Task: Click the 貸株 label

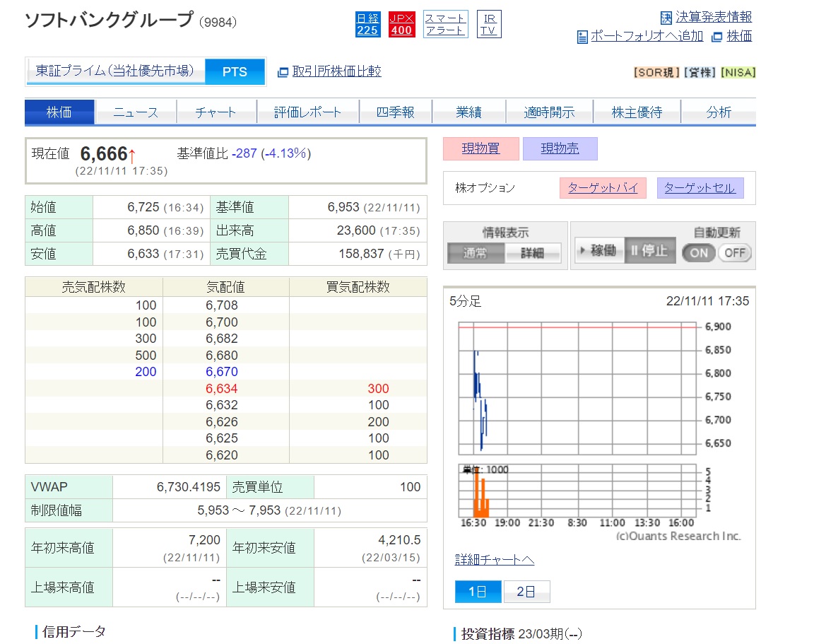Action: (700, 73)
